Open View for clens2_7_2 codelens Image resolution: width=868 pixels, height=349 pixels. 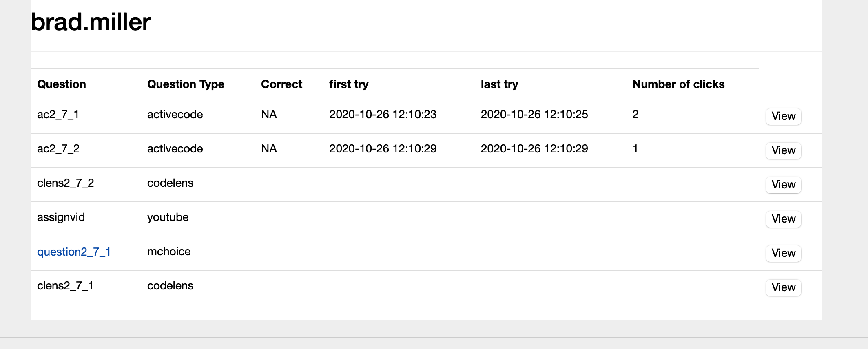783,185
